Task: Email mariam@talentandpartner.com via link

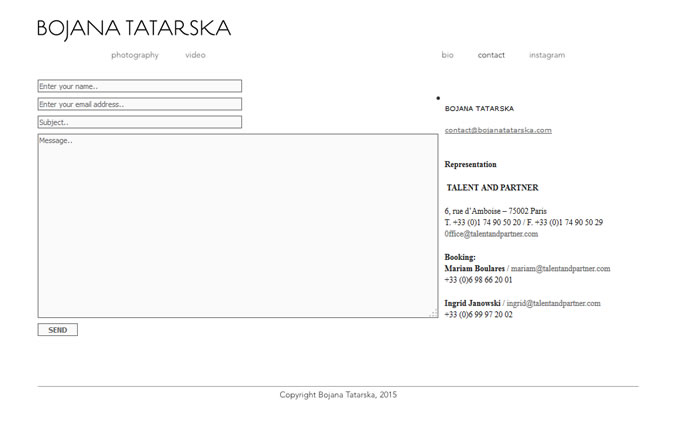Action: click(560, 269)
